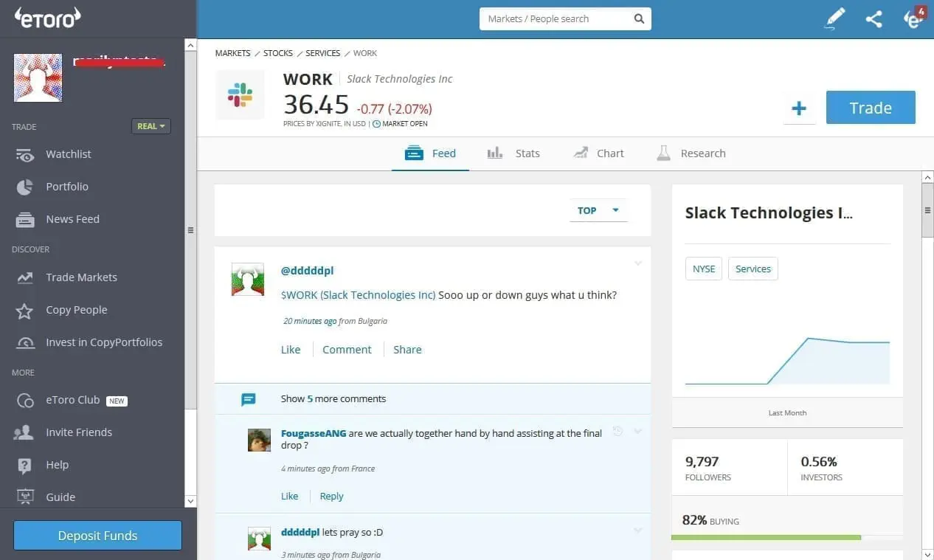This screenshot has height=560, width=934.
Task: Switch to the Stats tab
Action: pos(527,153)
